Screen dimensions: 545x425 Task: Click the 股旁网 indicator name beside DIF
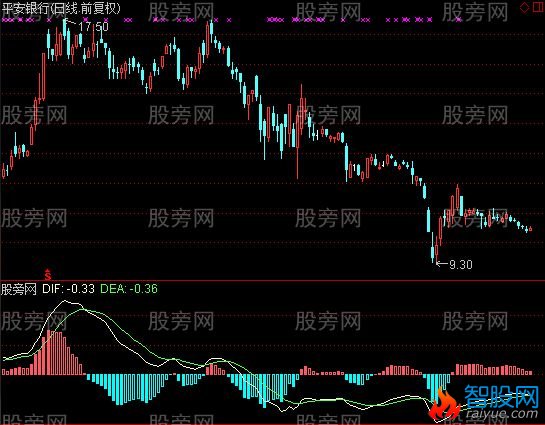19,289
